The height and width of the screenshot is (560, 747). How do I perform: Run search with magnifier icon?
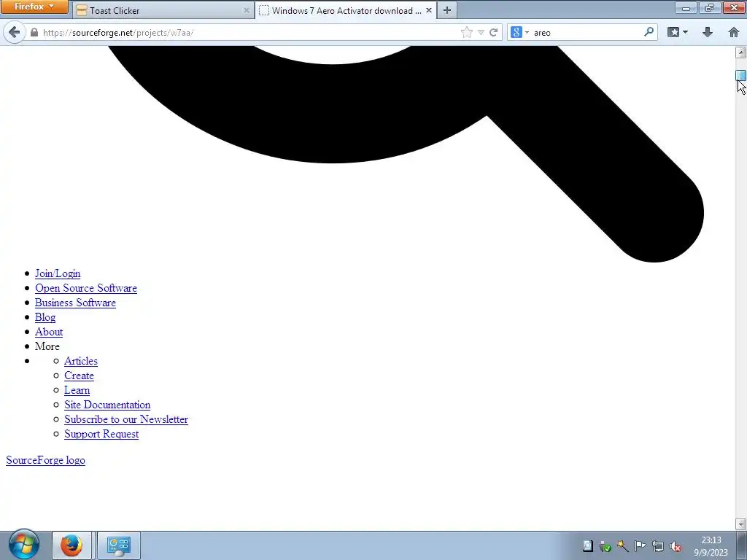point(649,32)
